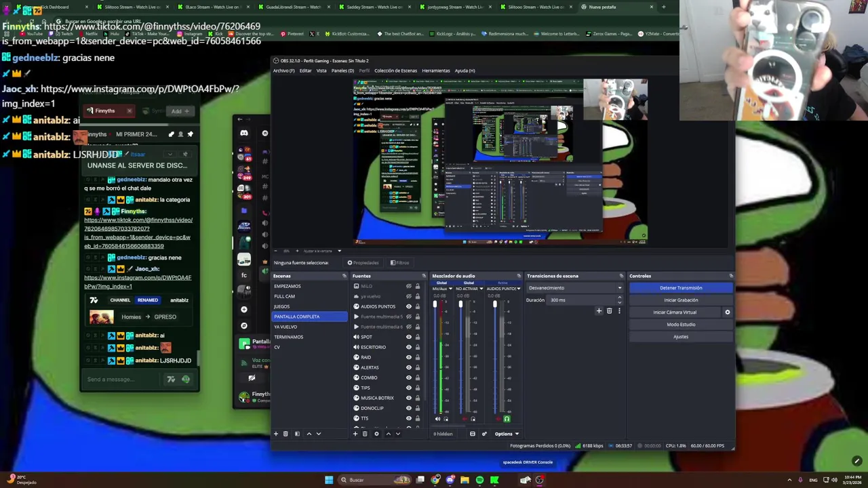
Task: Enable Modo Estudio
Action: pyautogui.click(x=681, y=325)
